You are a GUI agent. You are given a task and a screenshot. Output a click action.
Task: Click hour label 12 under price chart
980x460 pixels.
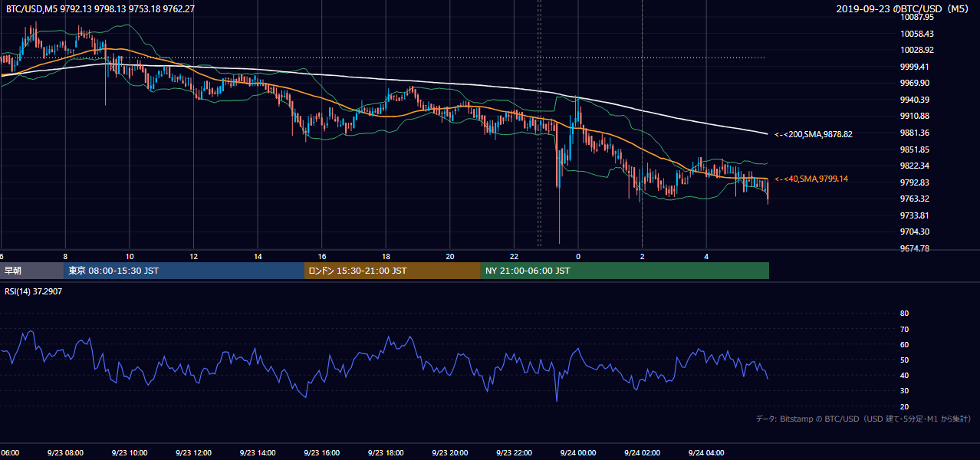[194, 257]
